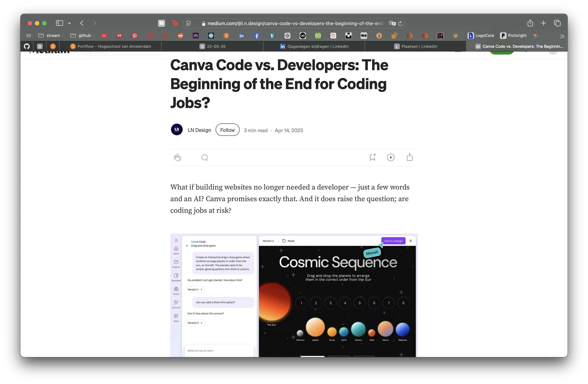Image resolution: width=588 pixels, height=384 pixels.
Task: Clap for the article
Action: [177, 157]
